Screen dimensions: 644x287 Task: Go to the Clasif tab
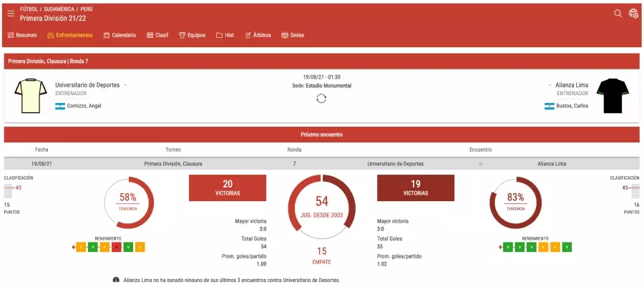[x=157, y=35]
